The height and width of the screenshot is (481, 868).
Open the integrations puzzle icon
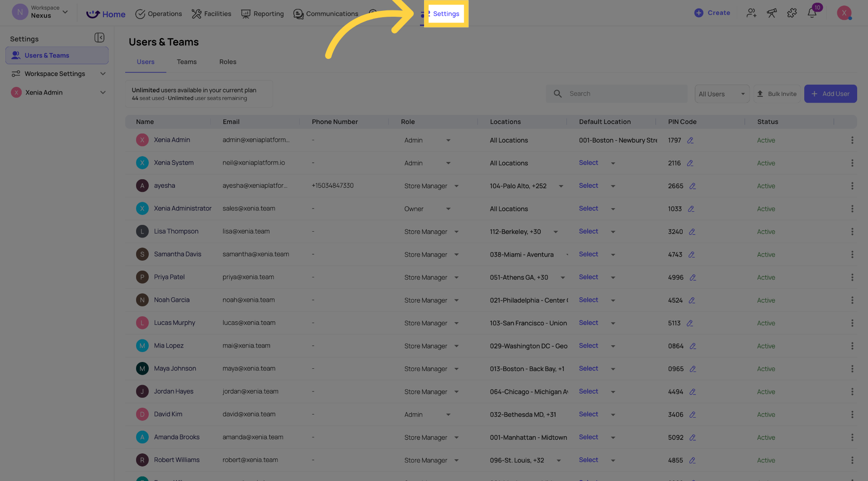pyautogui.click(x=792, y=13)
